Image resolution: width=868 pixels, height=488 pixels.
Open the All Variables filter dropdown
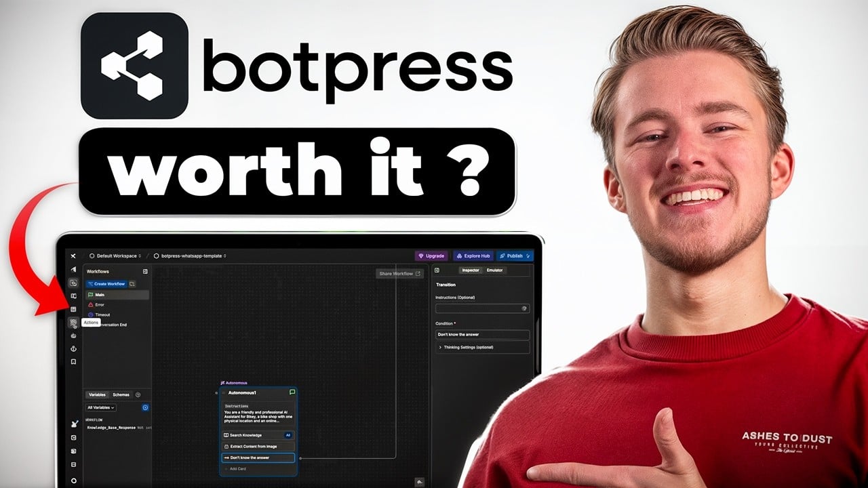coord(101,407)
